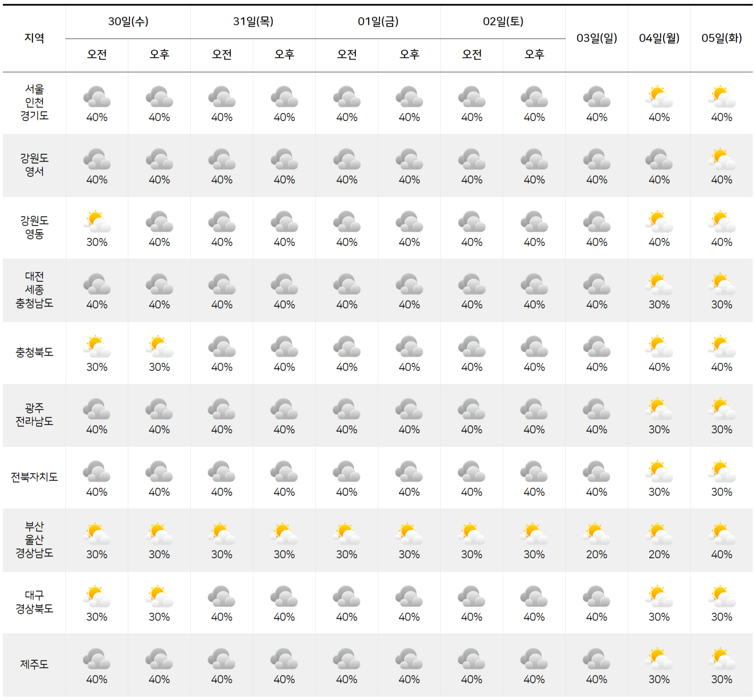The image size is (754, 700).
Task: Click the partly sunny icon for 대전 세종 충청남도 04일(월)
Action: coord(659,284)
